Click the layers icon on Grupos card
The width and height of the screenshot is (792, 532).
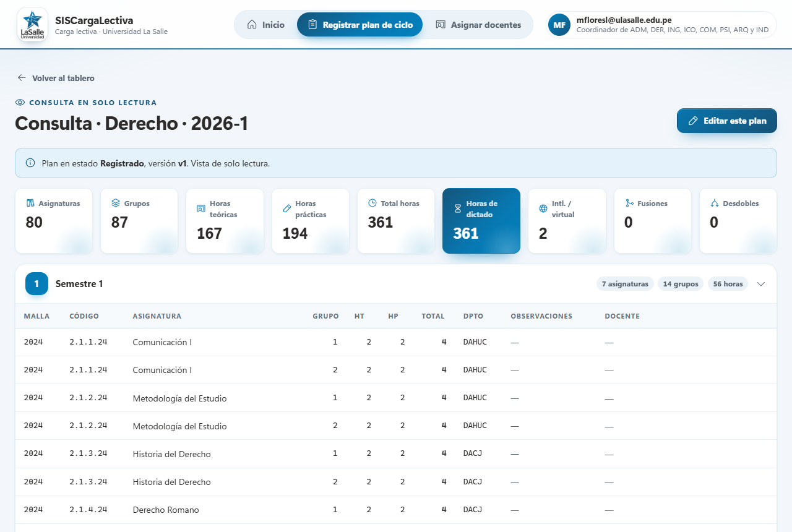(116, 203)
